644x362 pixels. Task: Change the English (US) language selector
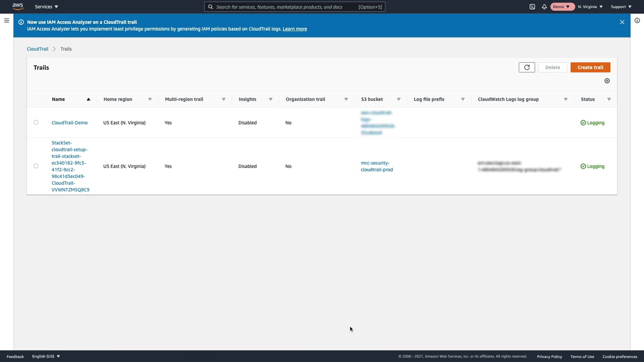coord(46,356)
